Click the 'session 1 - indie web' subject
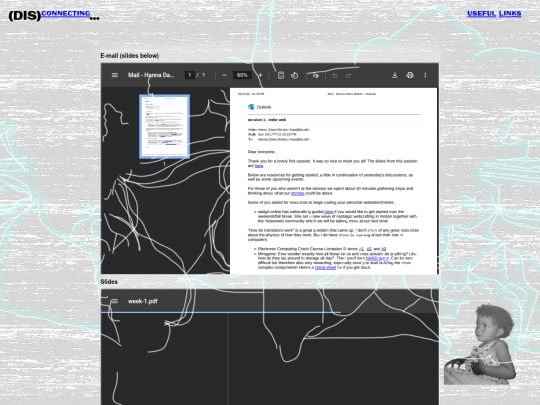This screenshot has width=540, height=405. (x=267, y=120)
